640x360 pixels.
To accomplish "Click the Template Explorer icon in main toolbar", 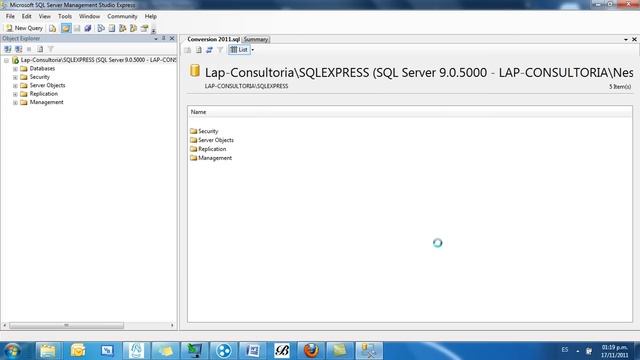I will point(133,28).
